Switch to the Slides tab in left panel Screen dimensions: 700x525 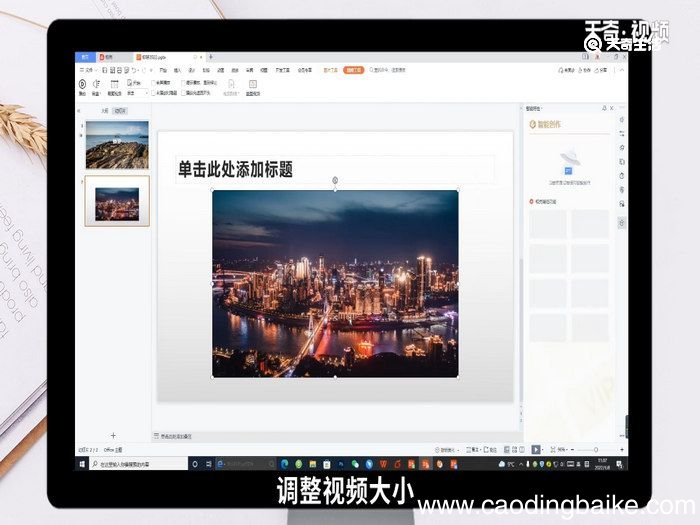tap(120, 110)
